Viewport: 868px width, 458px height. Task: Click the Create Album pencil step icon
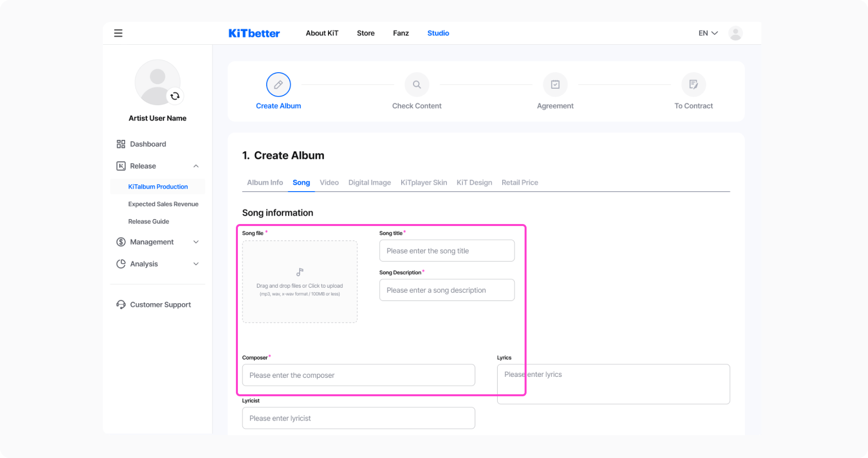pyautogui.click(x=278, y=85)
